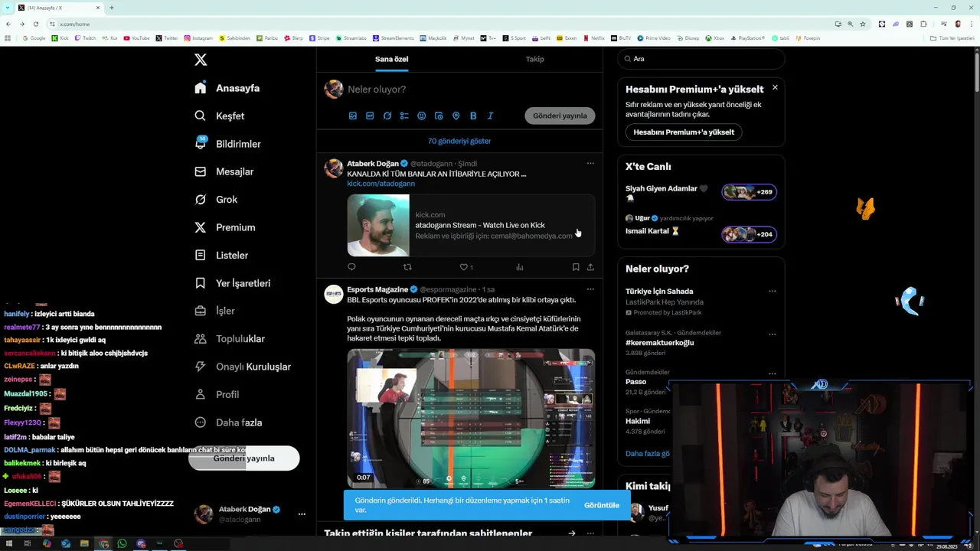Switch to the Takip tab
The height and width of the screenshot is (551, 980).
point(535,59)
